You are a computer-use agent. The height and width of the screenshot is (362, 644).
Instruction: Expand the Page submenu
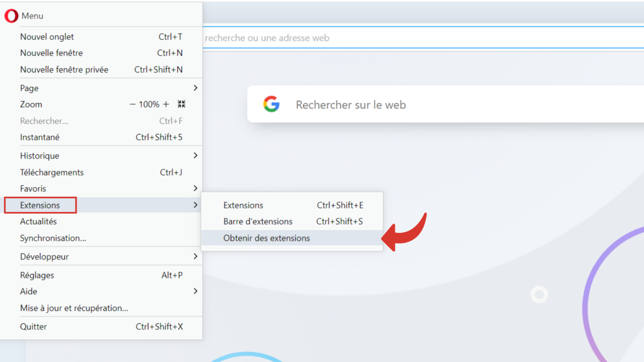101,88
